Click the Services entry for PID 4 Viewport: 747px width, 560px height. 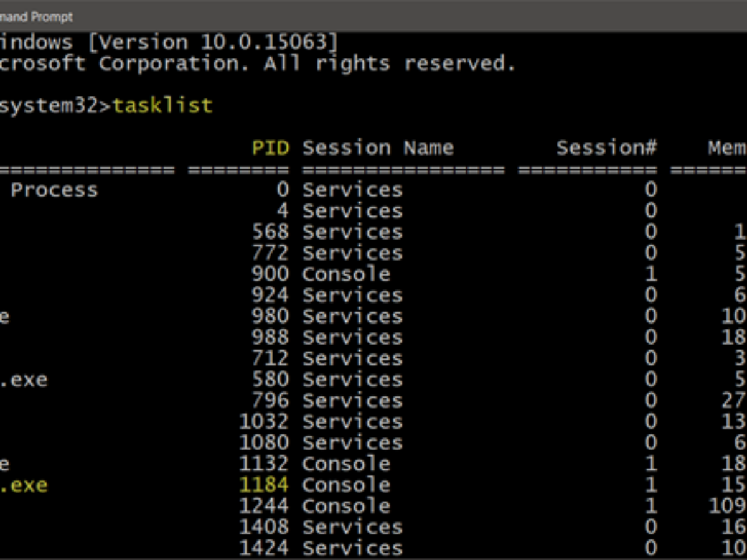click(352, 211)
